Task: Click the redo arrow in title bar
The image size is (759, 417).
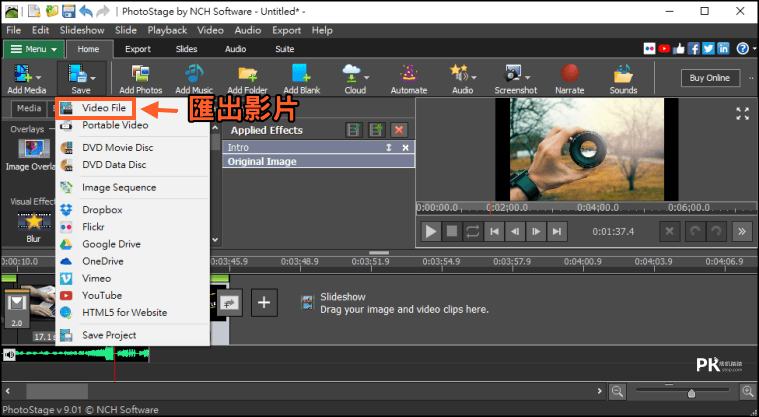Action: tap(103, 11)
